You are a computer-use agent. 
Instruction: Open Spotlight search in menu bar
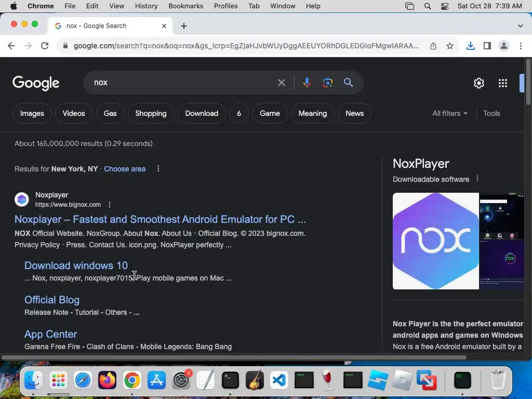[428, 6]
